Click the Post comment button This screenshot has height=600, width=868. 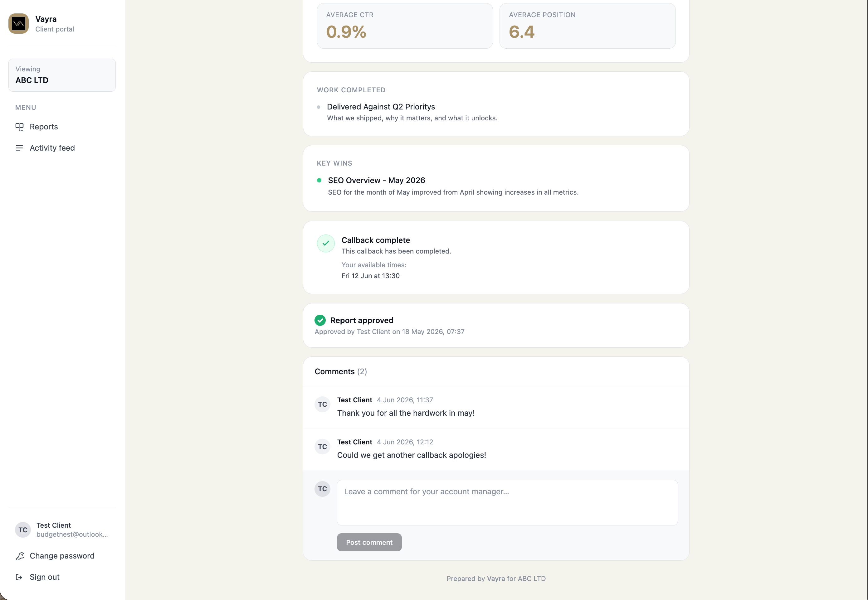tap(369, 542)
